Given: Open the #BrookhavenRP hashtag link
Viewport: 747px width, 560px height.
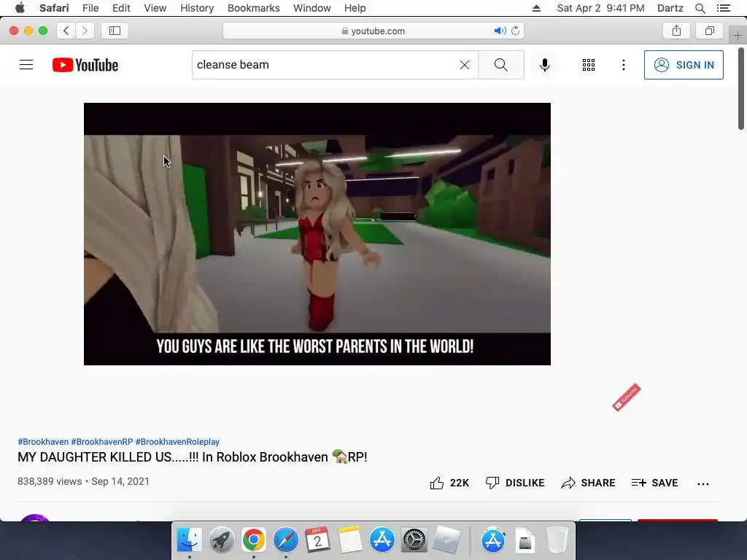Looking at the screenshot, I should pos(102,442).
